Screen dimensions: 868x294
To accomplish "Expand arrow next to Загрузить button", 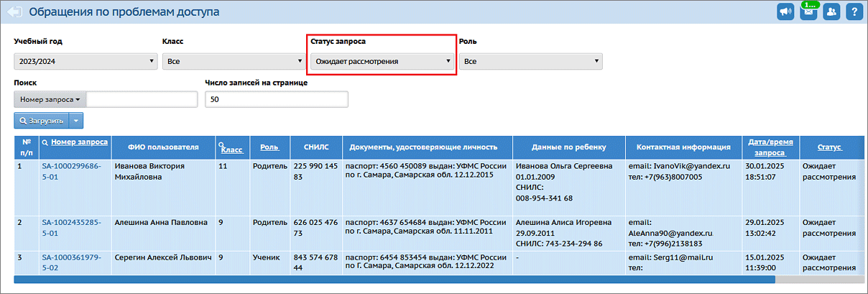I will click(77, 121).
